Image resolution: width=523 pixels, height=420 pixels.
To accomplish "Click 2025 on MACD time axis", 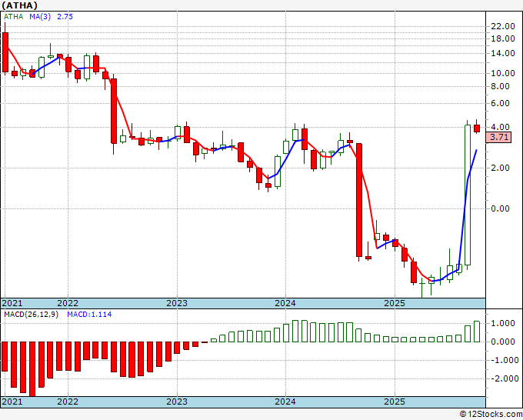I will 395,402.
